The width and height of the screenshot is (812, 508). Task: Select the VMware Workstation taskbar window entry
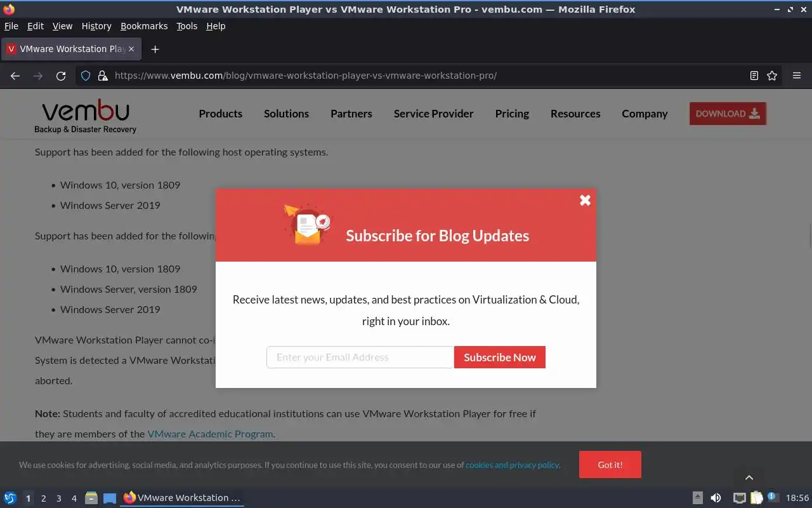point(182,498)
